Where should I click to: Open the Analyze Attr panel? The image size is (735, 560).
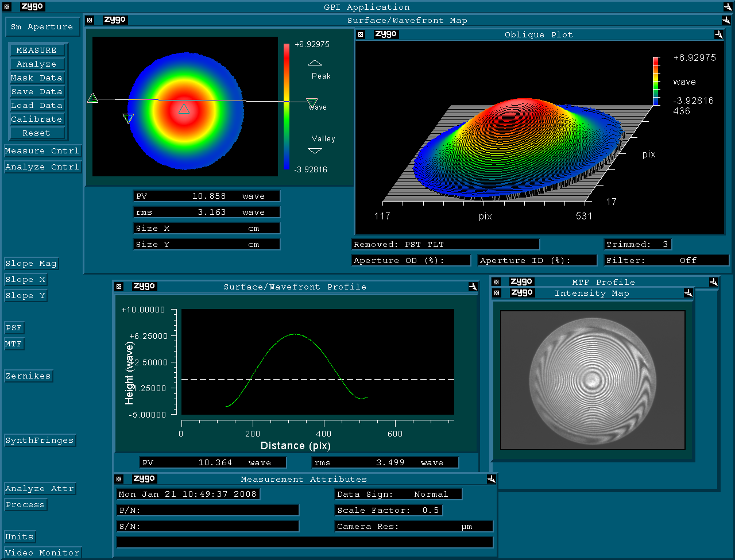tap(40, 488)
